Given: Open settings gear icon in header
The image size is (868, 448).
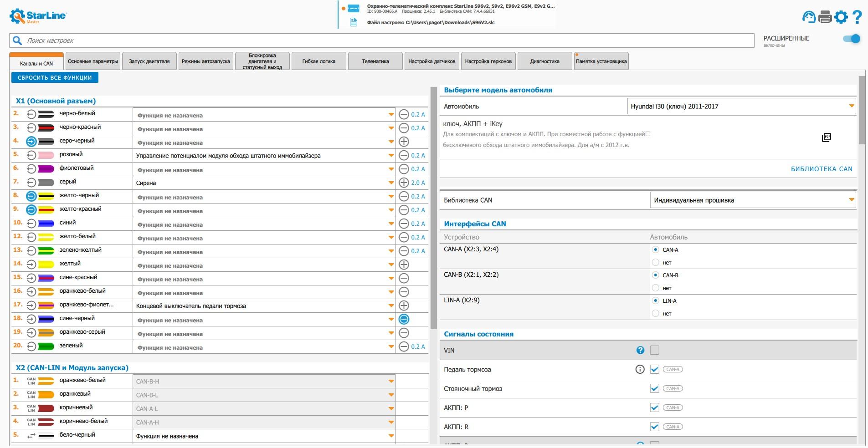Looking at the screenshot, I should click(x=841, y=17).
